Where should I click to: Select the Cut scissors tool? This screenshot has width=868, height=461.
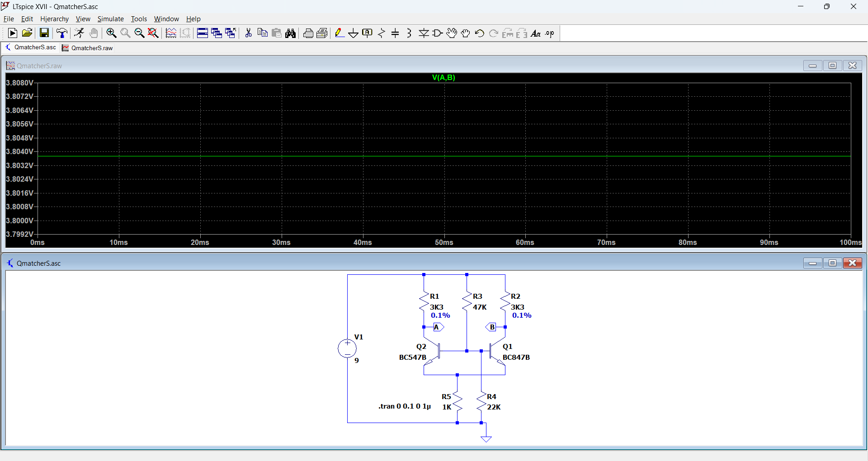pos(248,33)
